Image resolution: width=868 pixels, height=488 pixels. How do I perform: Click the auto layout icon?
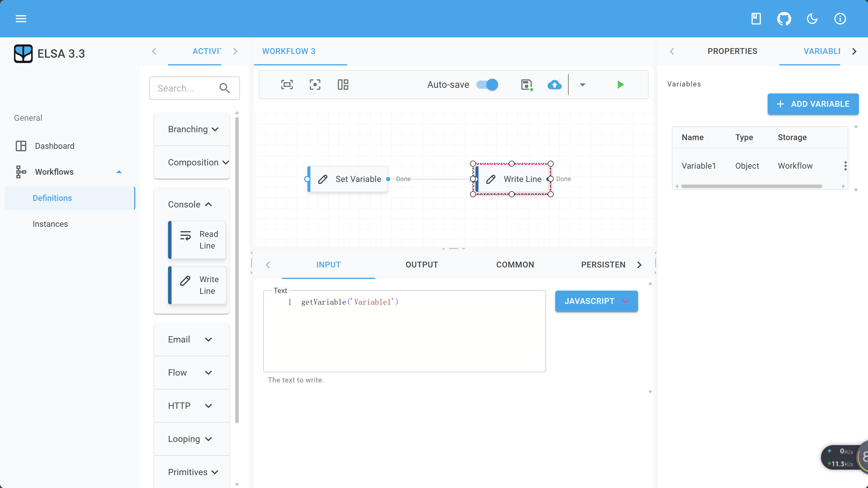(x=343, y=84)
